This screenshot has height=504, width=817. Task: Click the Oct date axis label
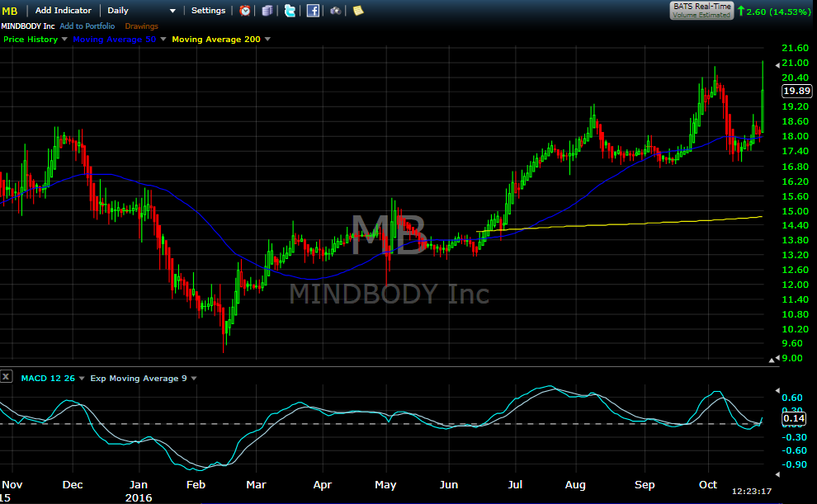708,485
